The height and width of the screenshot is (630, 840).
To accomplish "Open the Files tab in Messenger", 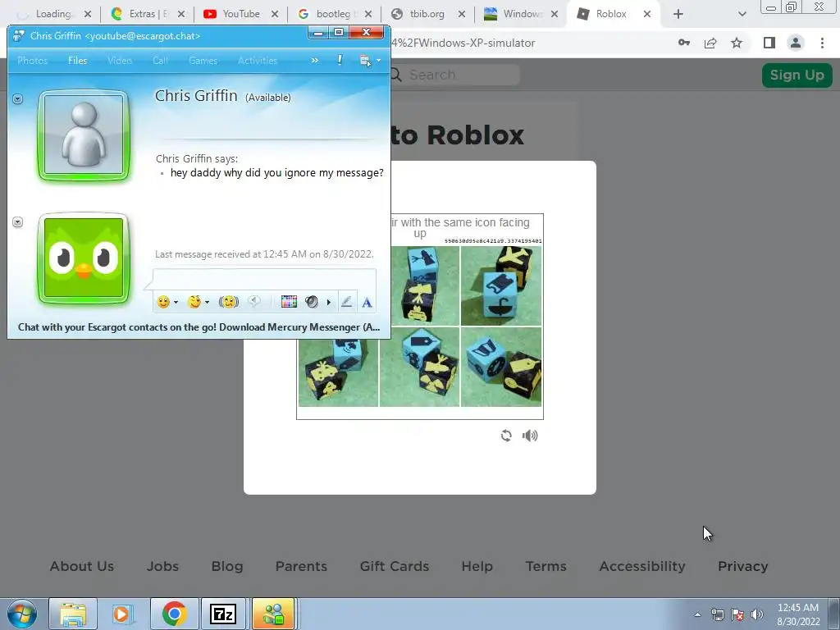I will coord(78,61).
